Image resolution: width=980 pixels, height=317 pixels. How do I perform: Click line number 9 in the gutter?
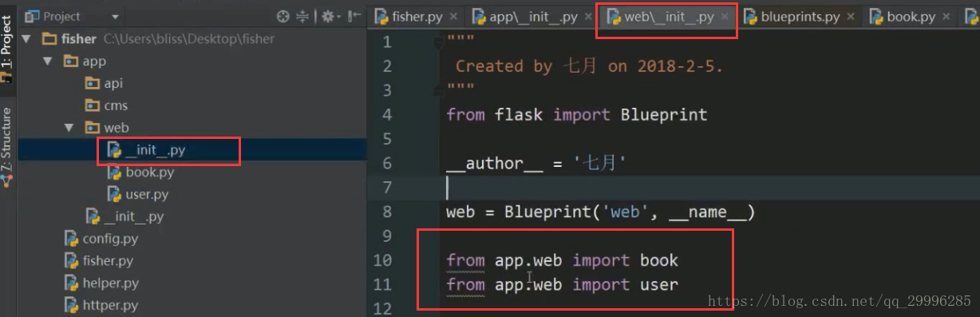(387, 236)
